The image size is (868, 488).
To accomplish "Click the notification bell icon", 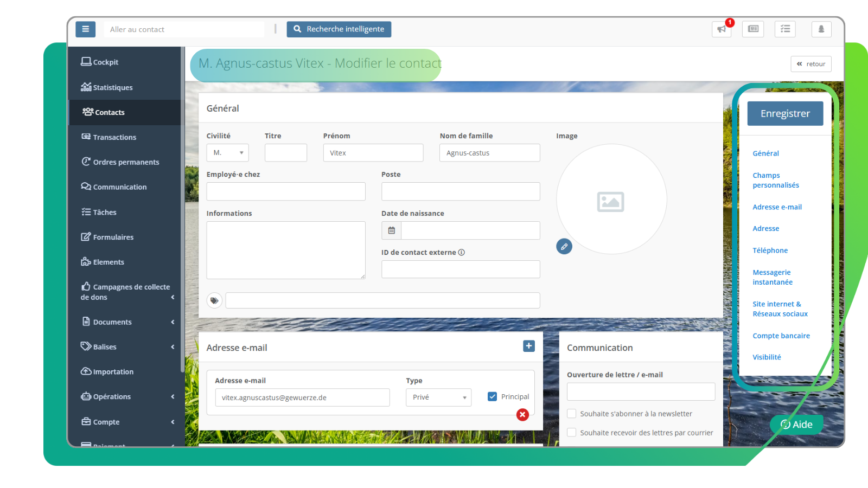I will point(821,29).
